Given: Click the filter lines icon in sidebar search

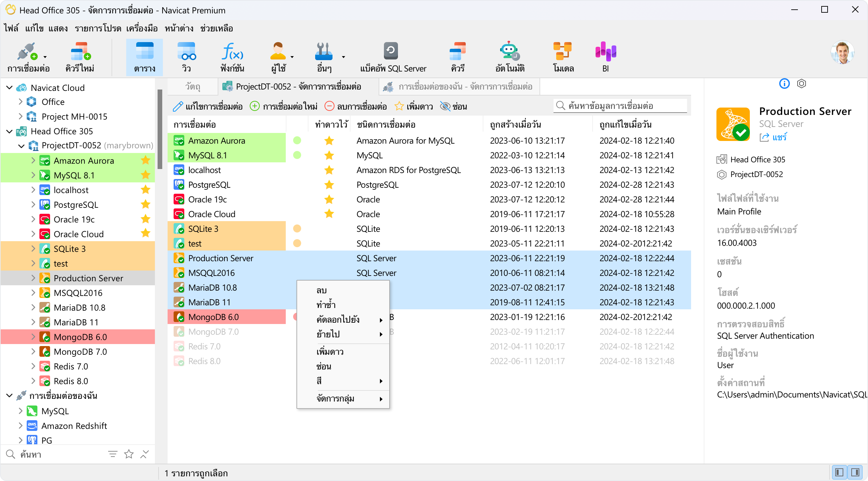Looking at the screenshot, I should 113,454.
